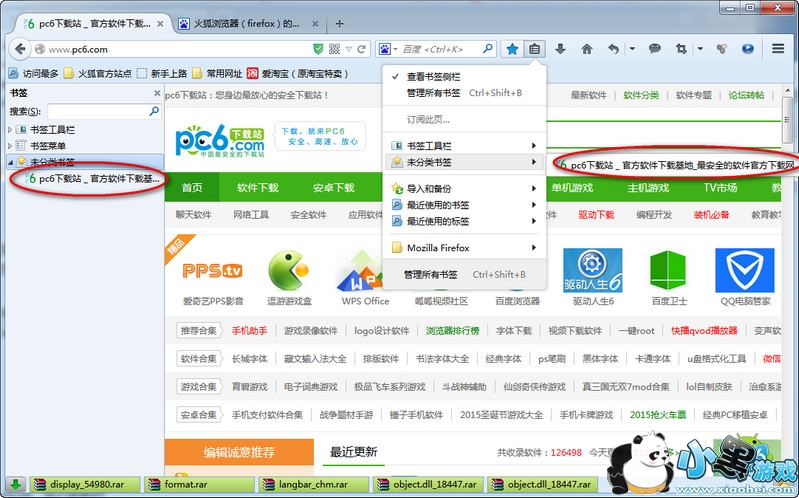
Task: Collapse 未分类书签 folder in sidebar
Action: [10, 162]
